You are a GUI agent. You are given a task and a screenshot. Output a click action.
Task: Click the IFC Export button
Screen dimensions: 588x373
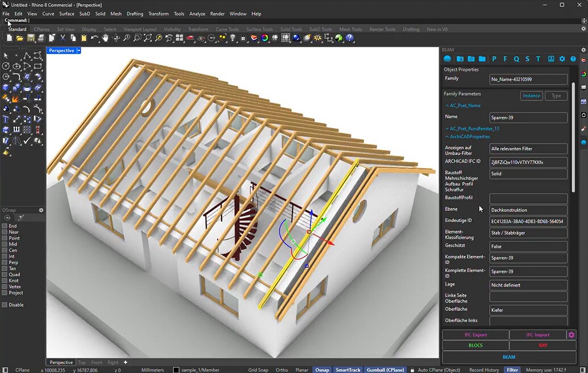tap(475, 335)
